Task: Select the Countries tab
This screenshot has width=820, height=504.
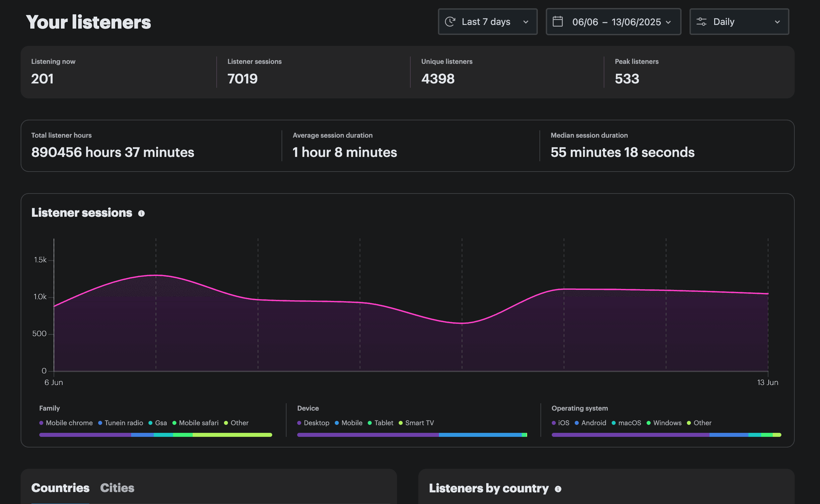Action: (60, 488)
